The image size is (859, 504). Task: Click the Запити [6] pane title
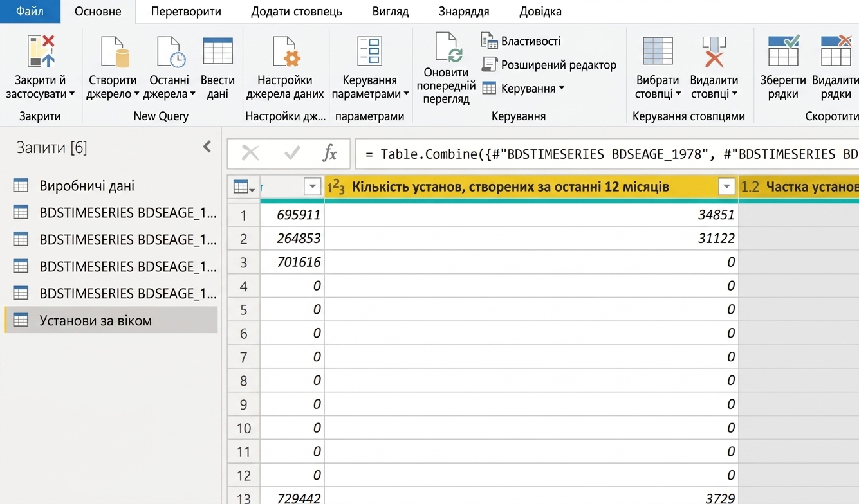pos(51,148)
